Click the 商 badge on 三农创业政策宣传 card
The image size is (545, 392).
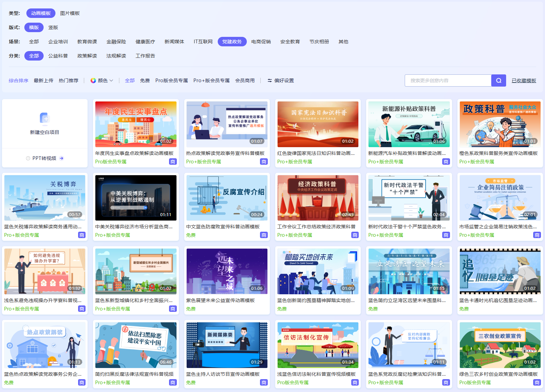pos(537,383)
